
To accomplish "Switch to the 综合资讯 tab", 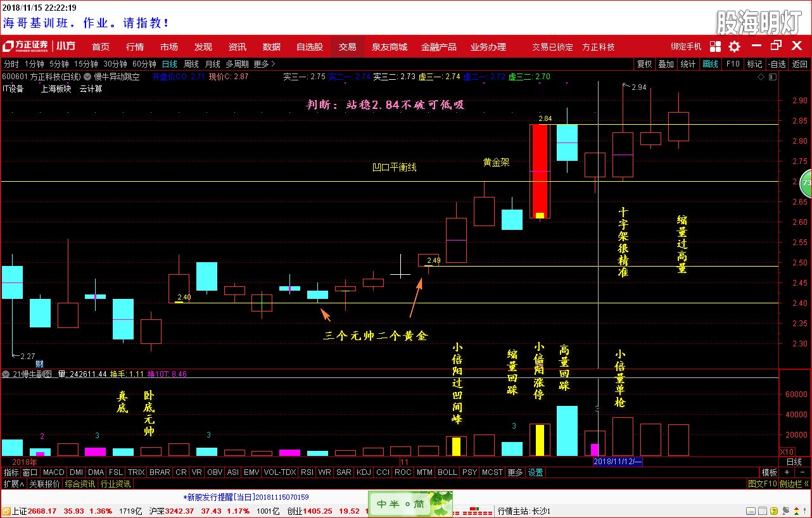I will point(80,484).
